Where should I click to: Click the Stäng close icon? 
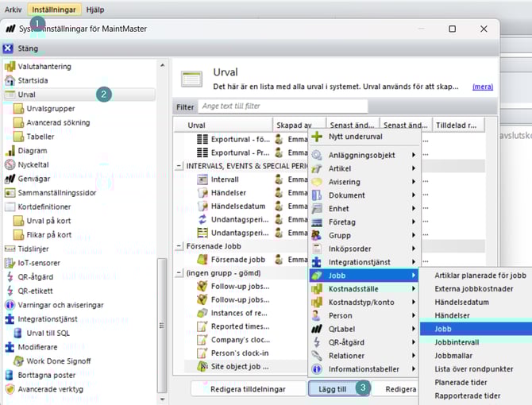9,48
